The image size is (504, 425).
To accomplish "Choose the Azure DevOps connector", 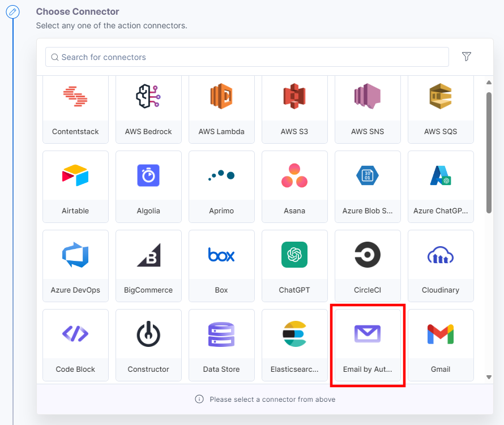I will [75, 266].
